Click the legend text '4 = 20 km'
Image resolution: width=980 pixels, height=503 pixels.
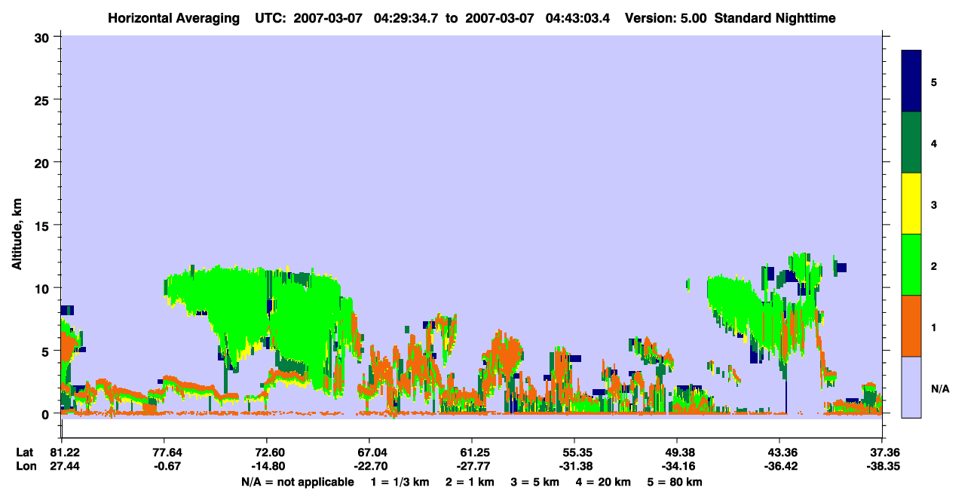[x=605, y=482]
